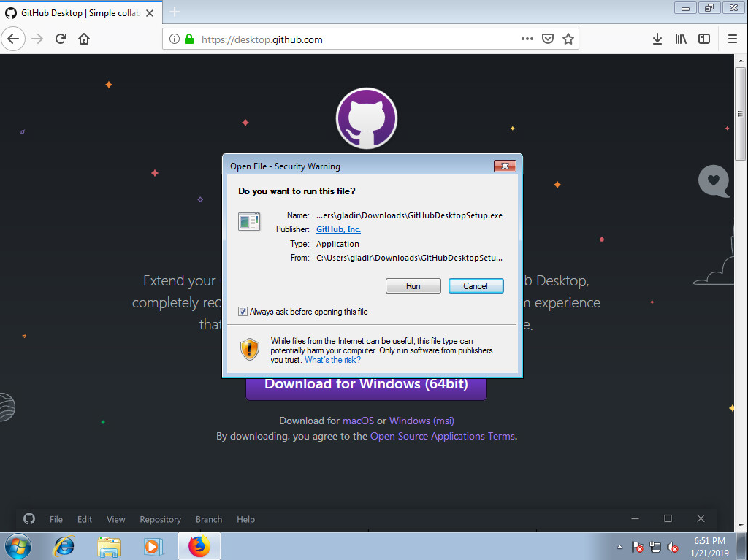Click Edit in the GitHub Desktop preview menu
748x560 pixels.
coord(85,519)
